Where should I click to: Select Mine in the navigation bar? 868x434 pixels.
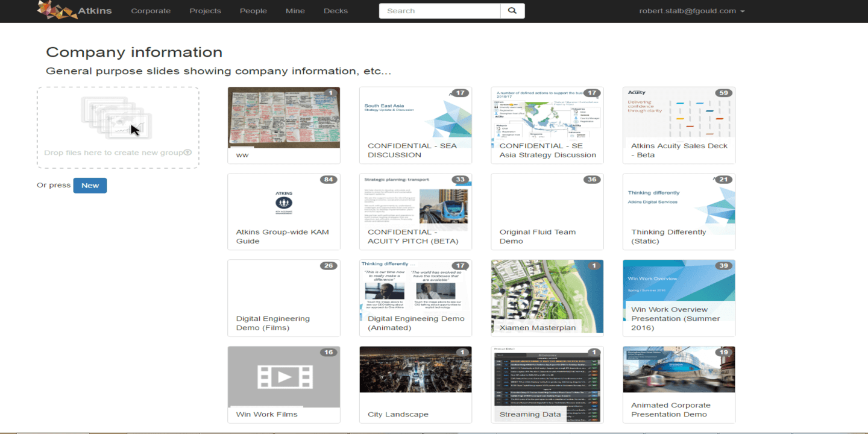tap(295, 11)
